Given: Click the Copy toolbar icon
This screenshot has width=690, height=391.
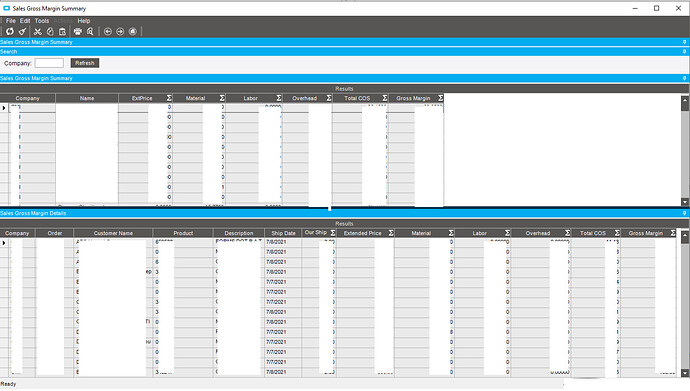Looking at the screenshot, I should click(50, 31).
